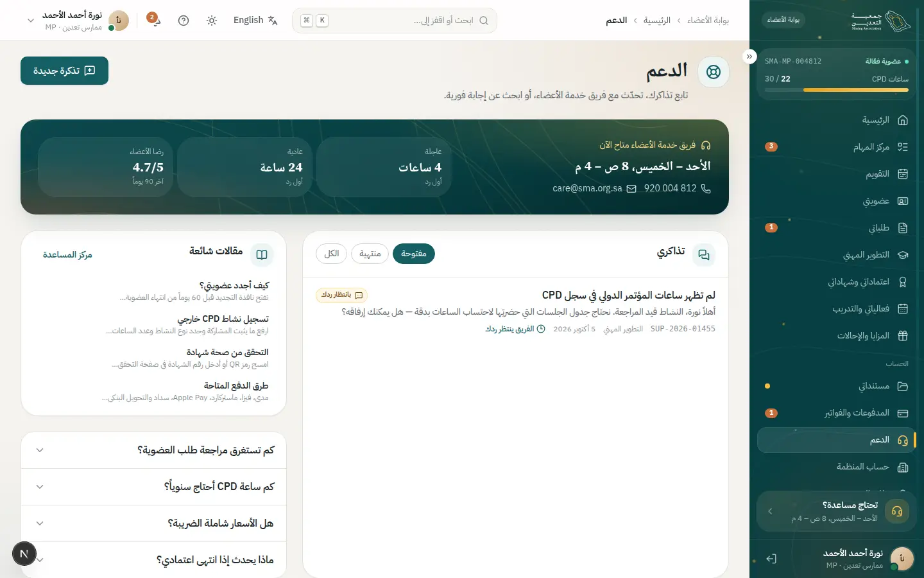Select the منتهية closed tickets tab
The height and width of the screenshot is (578, 924).
(x=370, y=254)
